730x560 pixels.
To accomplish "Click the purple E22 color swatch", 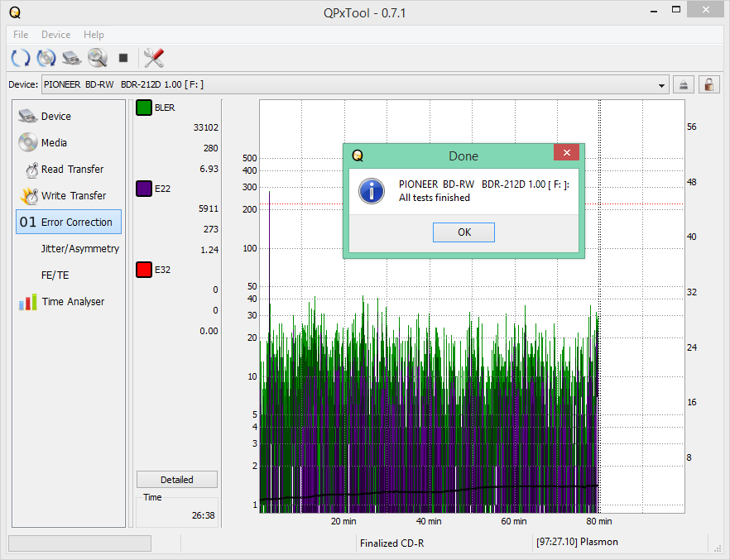I will (x=144, y=189).
